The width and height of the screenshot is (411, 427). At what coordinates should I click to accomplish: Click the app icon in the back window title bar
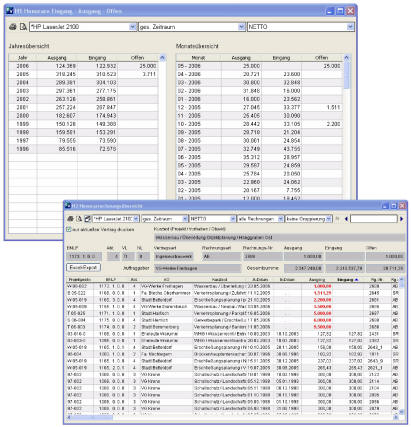click(10, 11)
